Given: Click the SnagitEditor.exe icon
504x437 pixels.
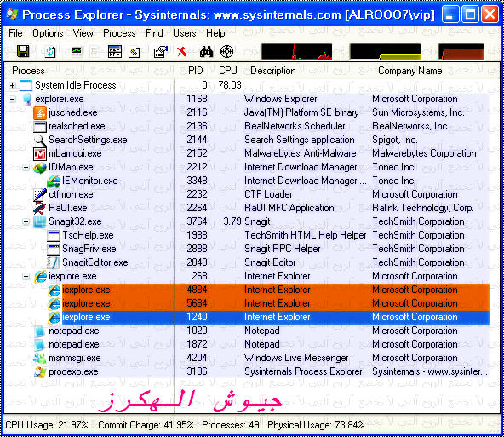Looking at the screenshot, I should pyautogui.click(x=54, y=262).
